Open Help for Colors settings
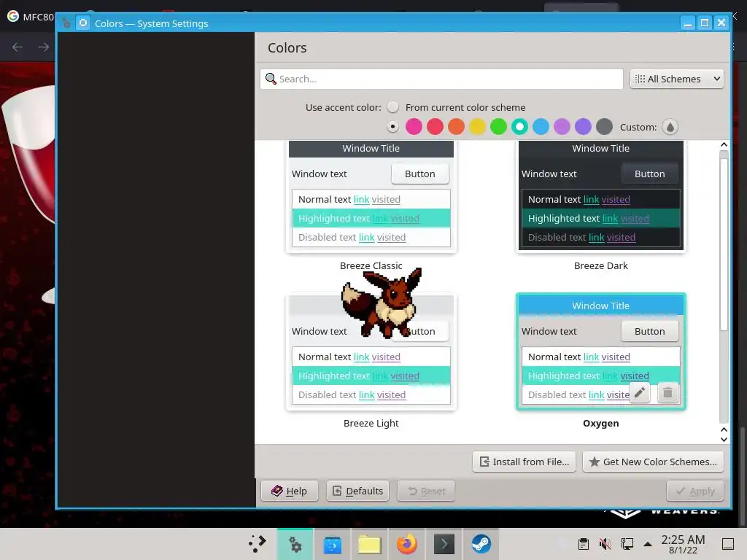This screenshot has width=747, height=560. [290, 491]
